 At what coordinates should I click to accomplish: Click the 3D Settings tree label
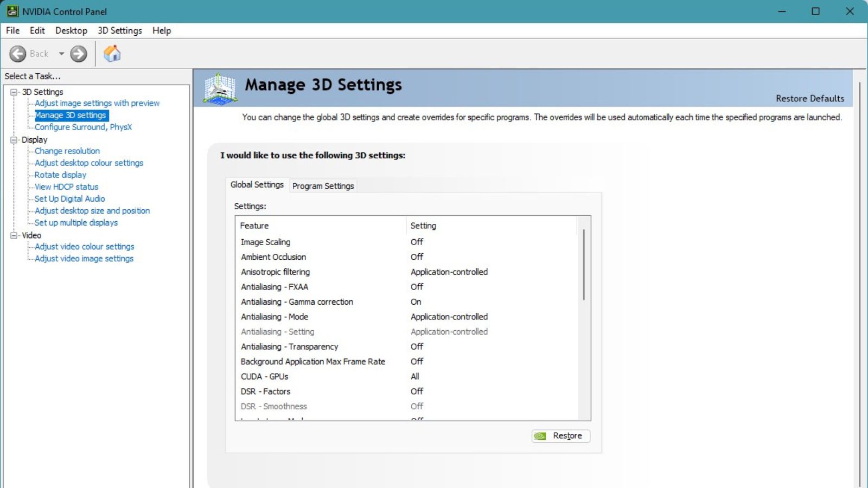click(43, 92)
